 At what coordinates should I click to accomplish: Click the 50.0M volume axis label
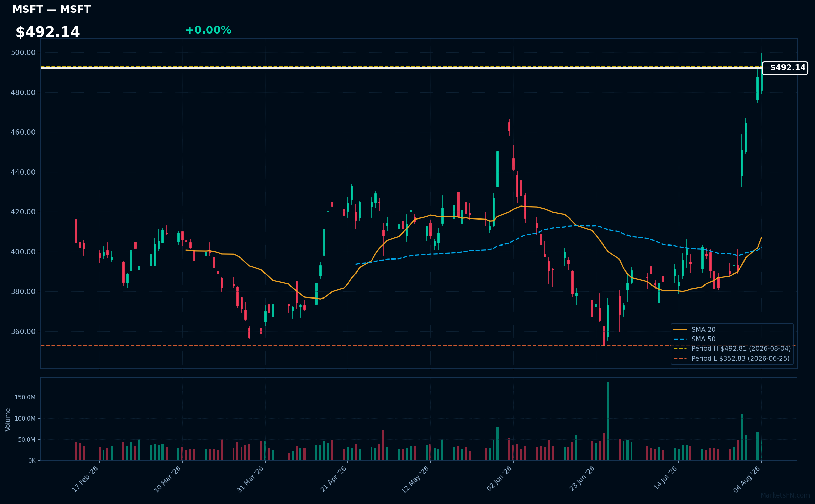click(x=27, y=440)
